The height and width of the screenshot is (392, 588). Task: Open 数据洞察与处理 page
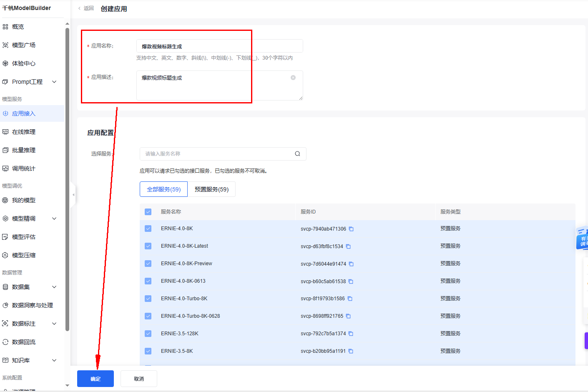[33, 305]
